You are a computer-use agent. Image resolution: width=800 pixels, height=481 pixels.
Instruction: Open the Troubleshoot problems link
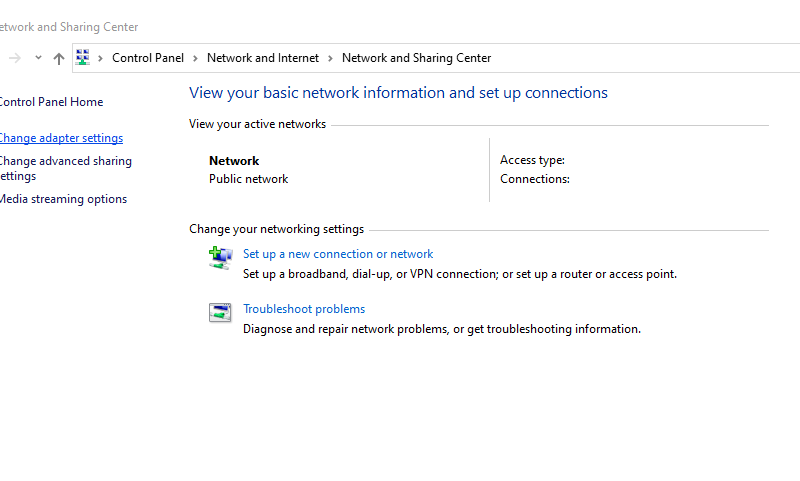(304, 309)
